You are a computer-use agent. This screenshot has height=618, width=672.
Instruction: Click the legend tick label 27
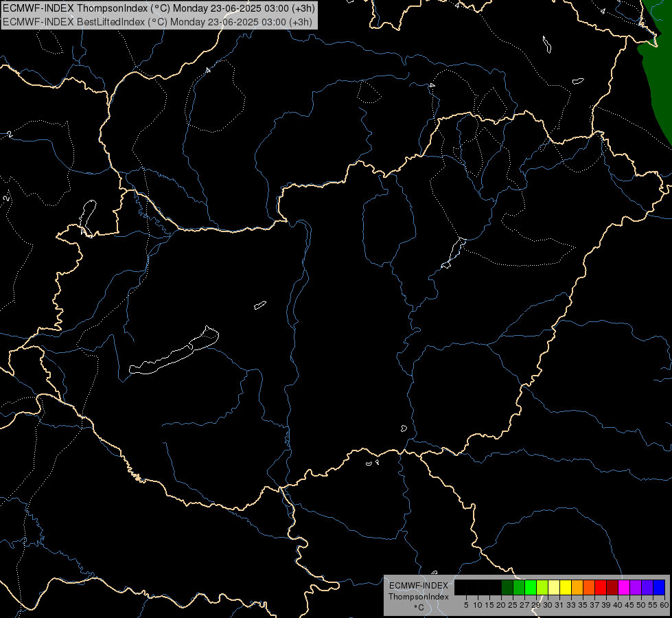[x=524, y=605]
